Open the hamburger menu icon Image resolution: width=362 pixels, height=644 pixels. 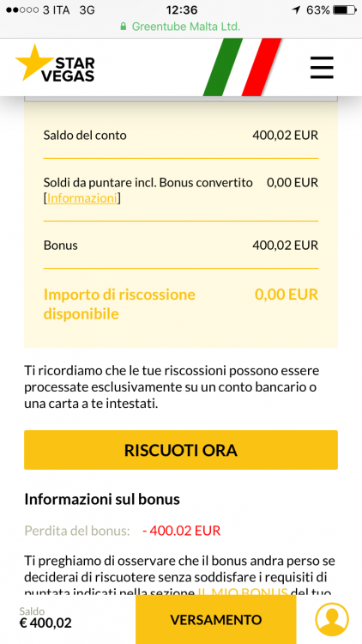click(x=322, y=68)
